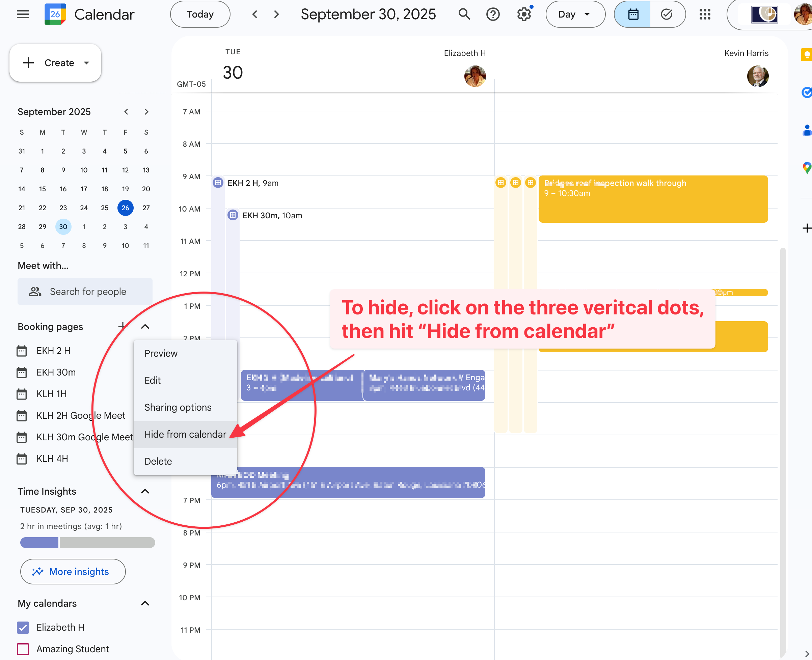Click the search magnifier icon
This screenshot has height=660, width=812.
point(464,15)
